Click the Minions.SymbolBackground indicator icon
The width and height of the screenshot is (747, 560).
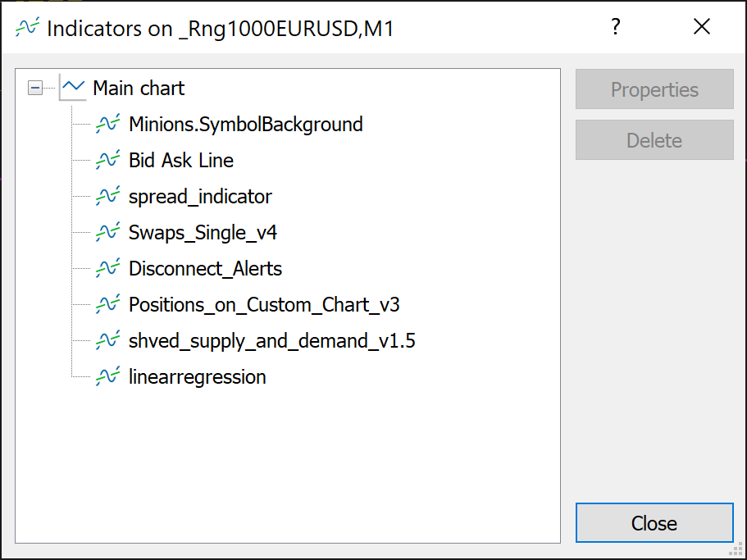coord(107,125)
